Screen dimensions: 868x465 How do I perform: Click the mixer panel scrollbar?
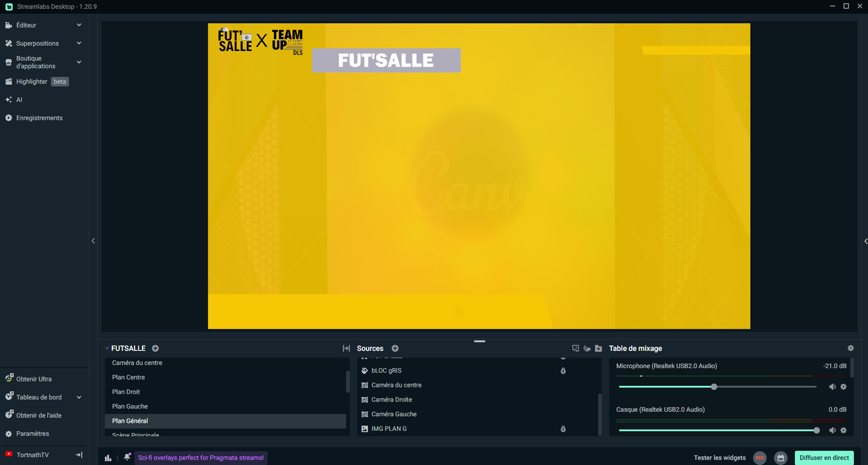pos(852,368)
